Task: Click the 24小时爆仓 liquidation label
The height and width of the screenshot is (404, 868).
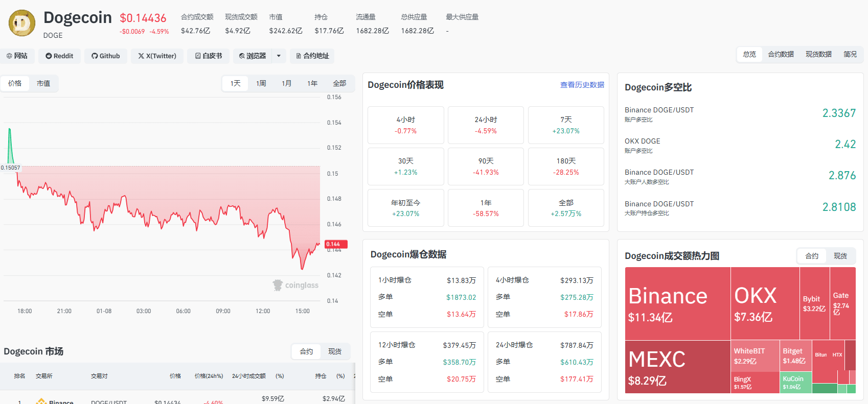Action: (514, 345)
